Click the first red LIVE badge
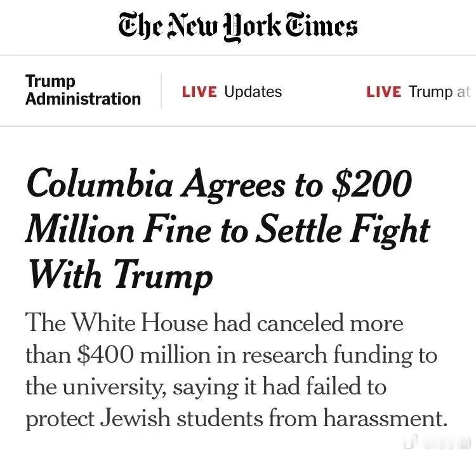The height and width of the screenshot is (454, 476). coord(199,92)
